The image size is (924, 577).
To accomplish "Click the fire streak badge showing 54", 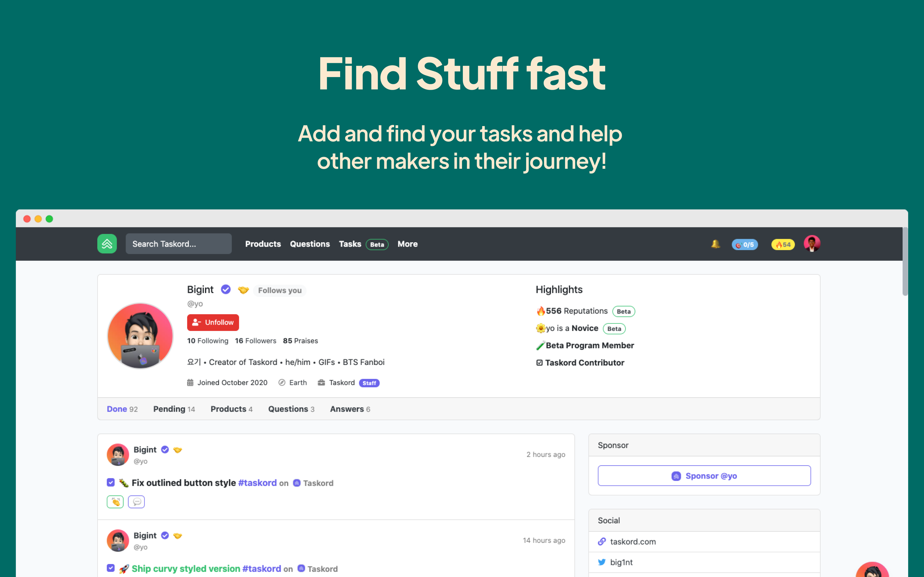I will click(783, 245).
